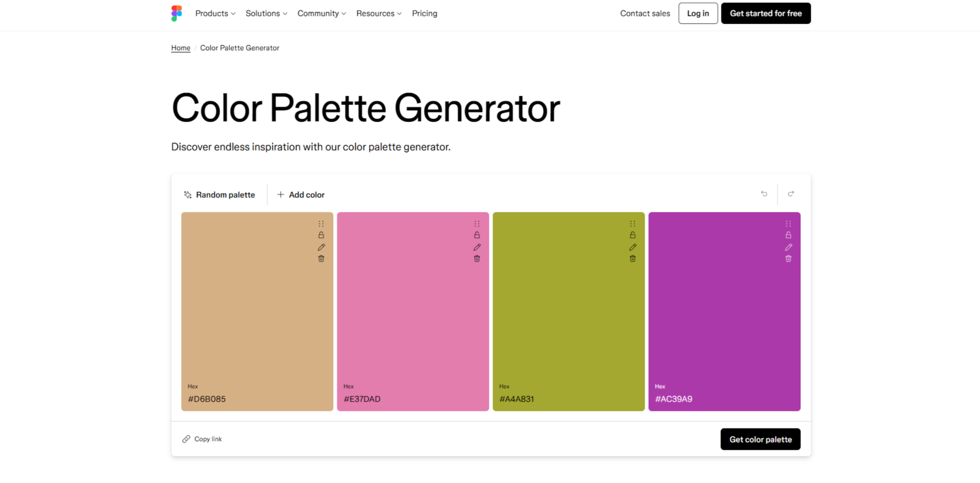Select the Pricing menu item

coord(424,13)
